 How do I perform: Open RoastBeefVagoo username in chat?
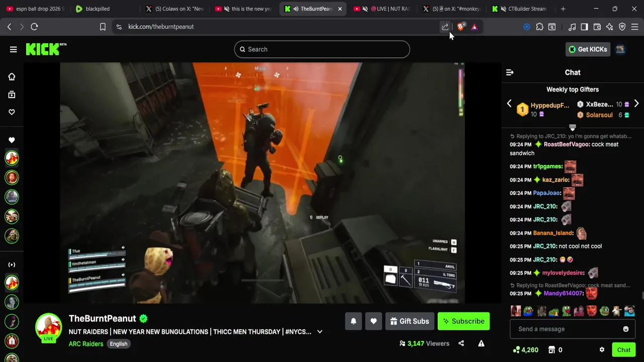click(566, 144)
